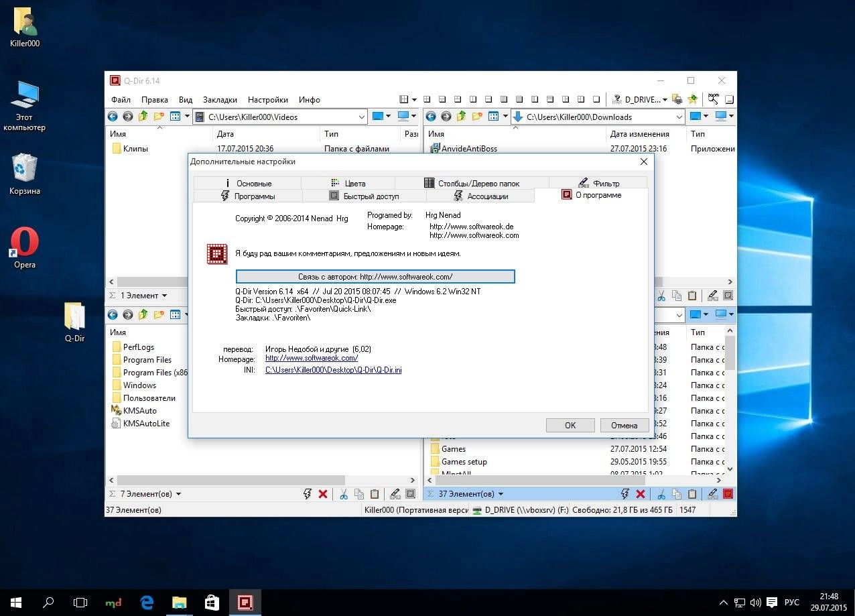This screenshot has width=855, height=616.
Task: Open the Столбцы/Дерево папок tab
Action: pos(472,183)
